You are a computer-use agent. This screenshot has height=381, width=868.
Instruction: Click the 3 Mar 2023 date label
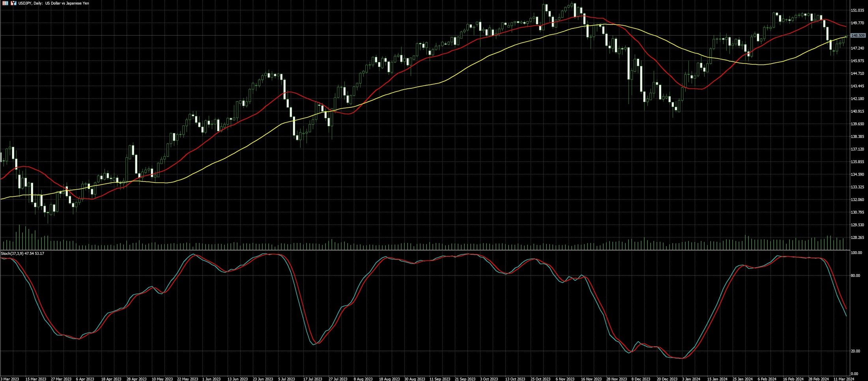coord(10,379)
